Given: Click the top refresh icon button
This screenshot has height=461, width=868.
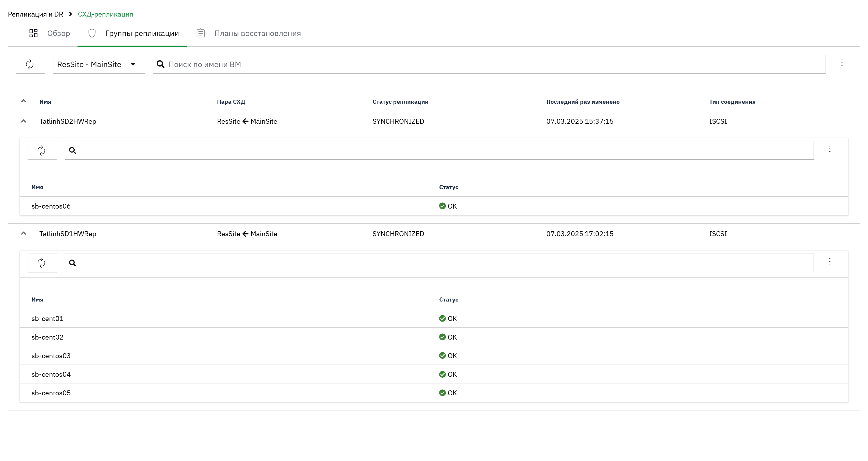Looking at the screenshot, I should (30, 64).
